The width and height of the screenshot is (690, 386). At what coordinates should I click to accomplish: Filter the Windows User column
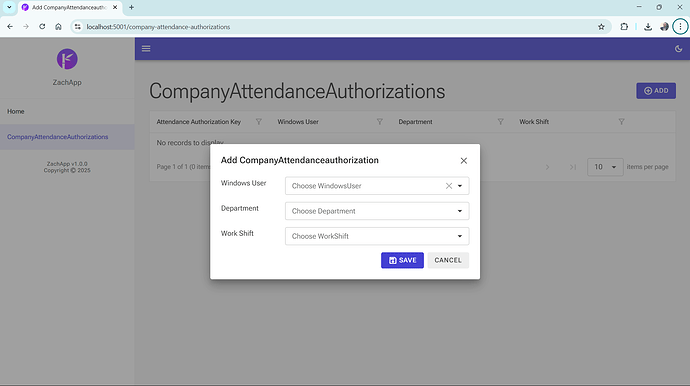(379, 122)
